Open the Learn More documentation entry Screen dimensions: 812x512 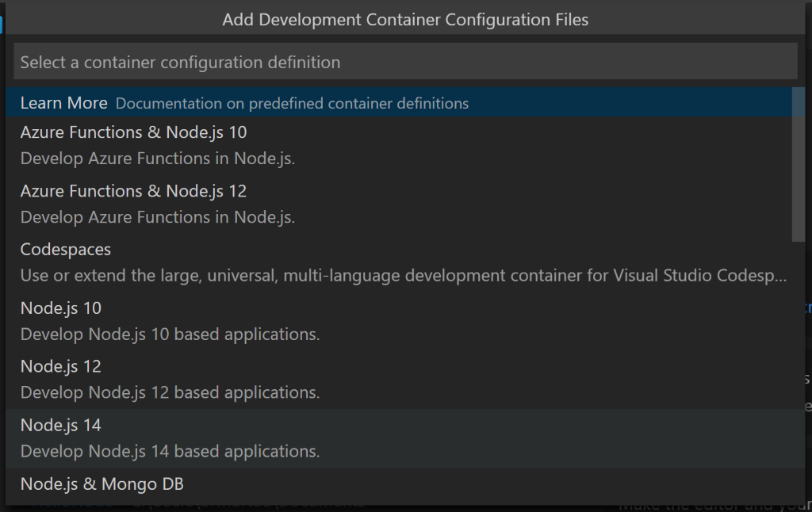[x=63, y=102]
